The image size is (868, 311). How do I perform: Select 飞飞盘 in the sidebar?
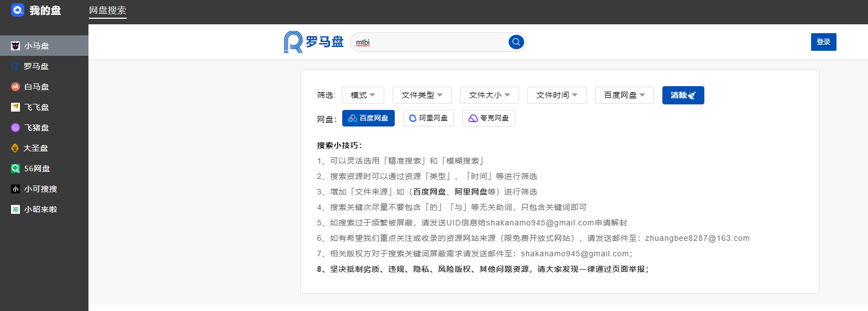(44, 107)
